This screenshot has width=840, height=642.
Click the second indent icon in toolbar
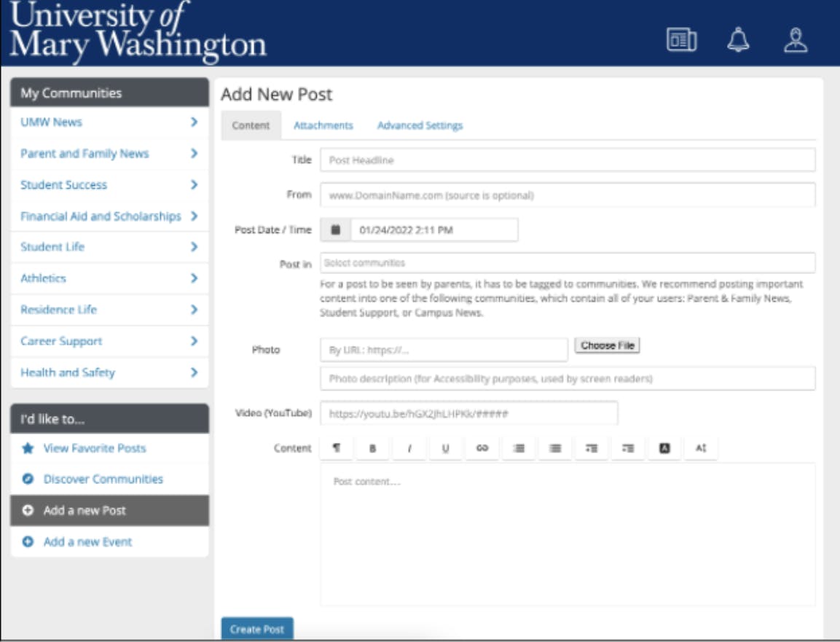click(628, 448)
